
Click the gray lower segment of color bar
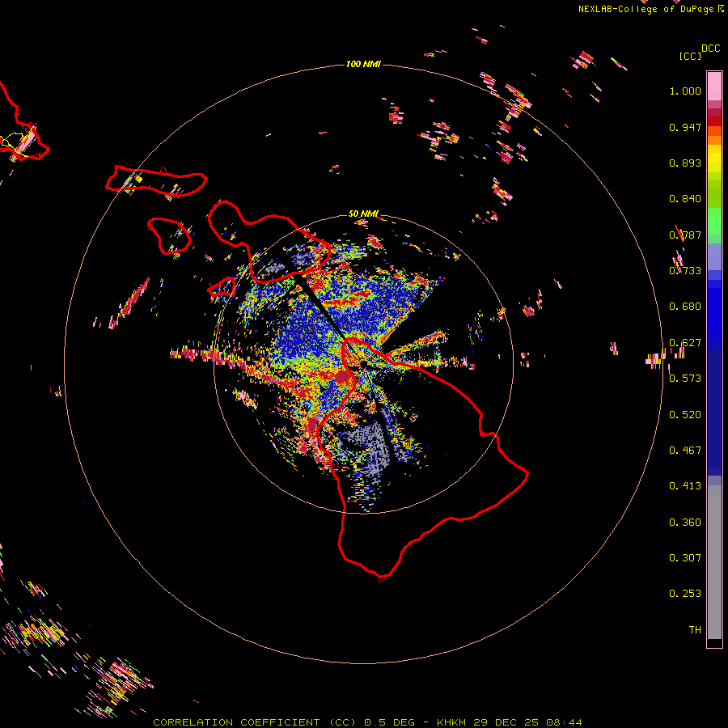pos(714,562)
